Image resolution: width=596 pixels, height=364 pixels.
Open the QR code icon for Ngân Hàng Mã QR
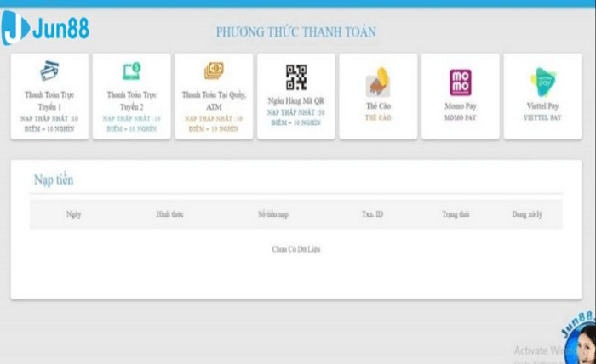[296, 77]
